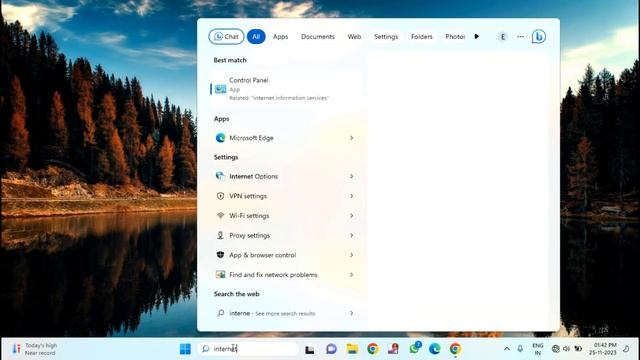
Task: Open Task View on the taskbar
Action: point(310,349)
